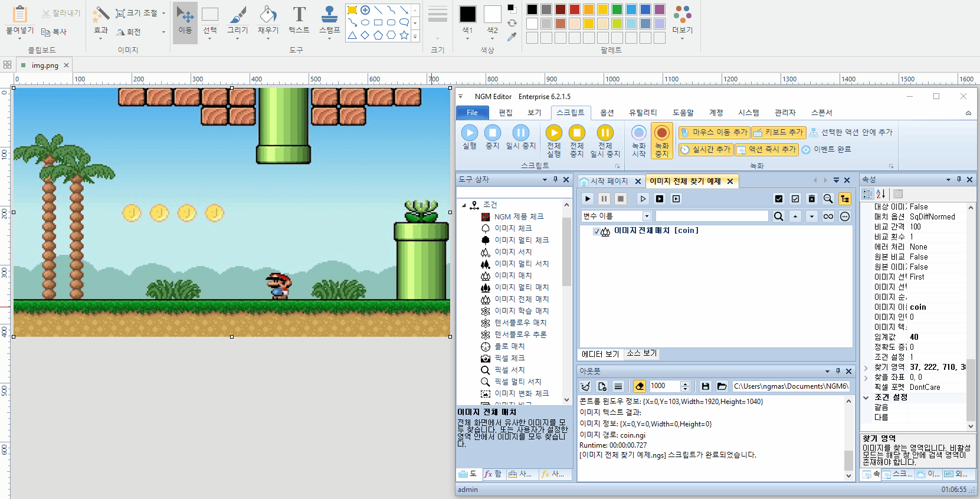Screen dimensions: 980x499
Task: Click the search icon next to variable field
Action: point(779,216)
